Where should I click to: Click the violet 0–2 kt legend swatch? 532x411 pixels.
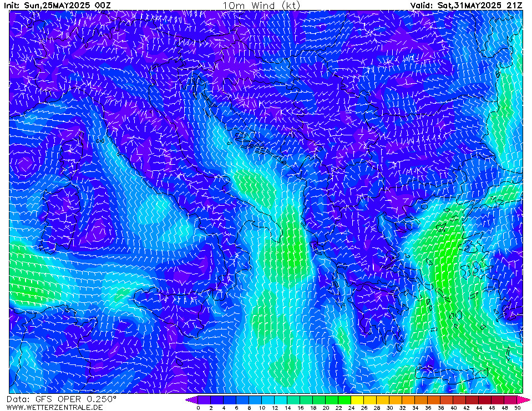[x=204, y=400]
